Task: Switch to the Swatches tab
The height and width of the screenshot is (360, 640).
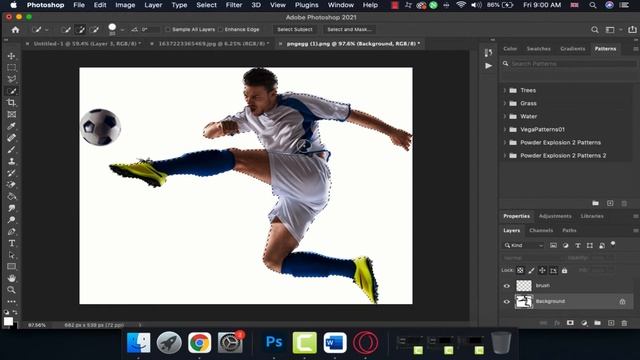Action: coord(538,49)
